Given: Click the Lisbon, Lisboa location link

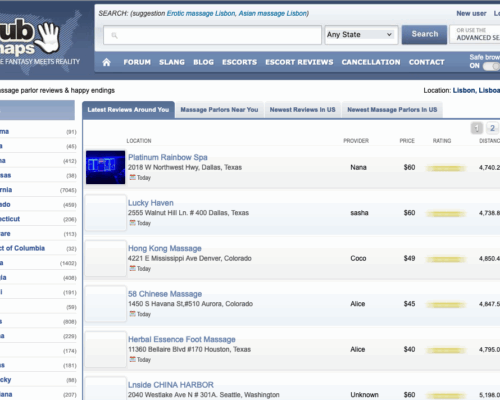Looking at the screenshot, I should 476,90.
